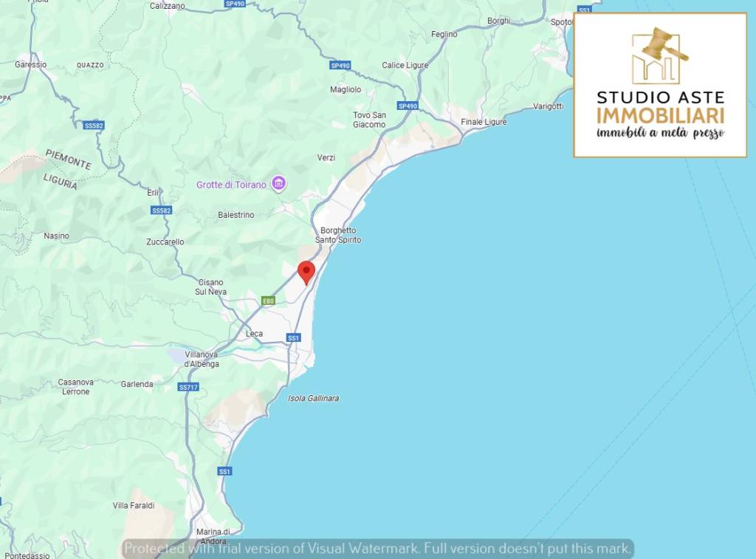Viewport: 756px width, 559px height.
Task: Click the Marina di Andora label
Action: pyautogui.click(x=213, y=536)
